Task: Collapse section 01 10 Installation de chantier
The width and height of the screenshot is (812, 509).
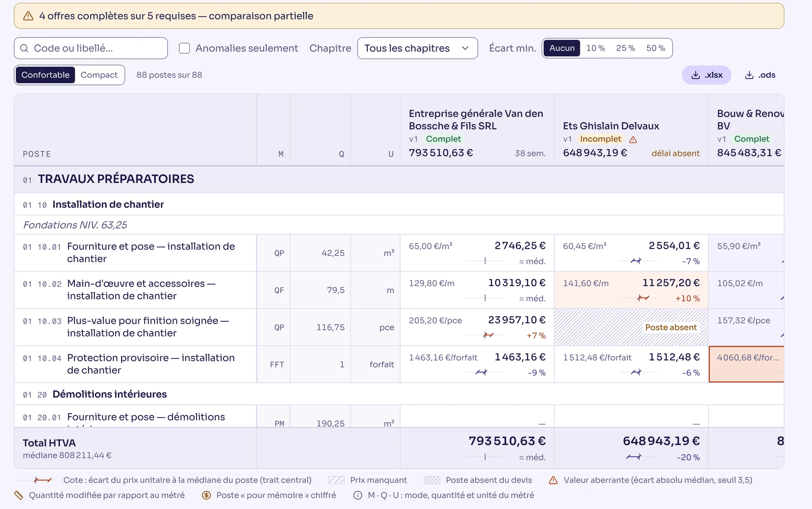Action: tap(399, 204)
